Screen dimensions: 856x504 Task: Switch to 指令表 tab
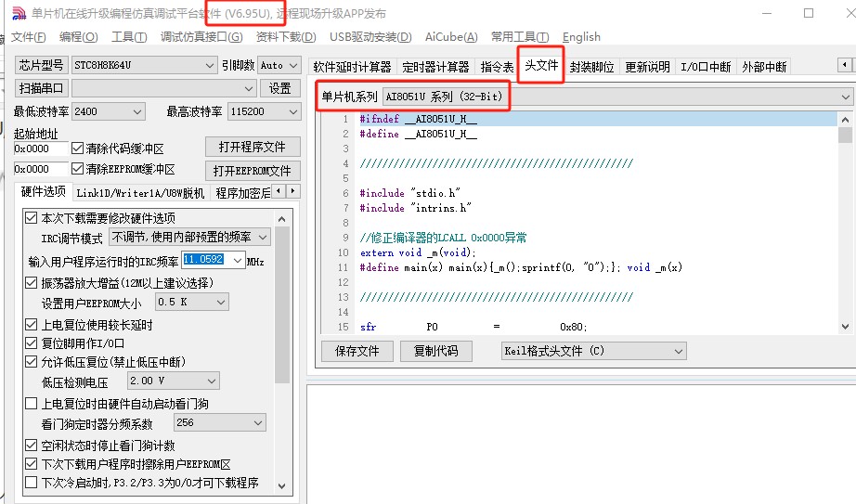[x=497, y=67]
